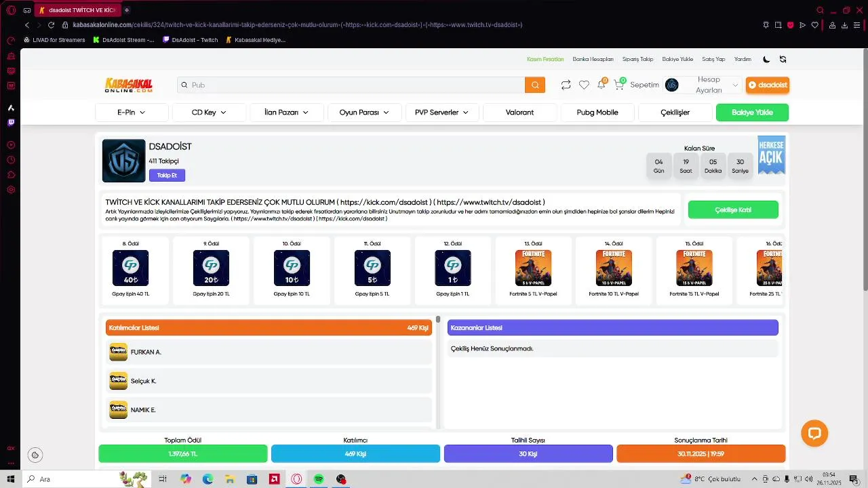Click the cookie preferences icon at bottom left
Viewport: 868px width, 488px height.
pyautogui.click(x=35, y=455)
